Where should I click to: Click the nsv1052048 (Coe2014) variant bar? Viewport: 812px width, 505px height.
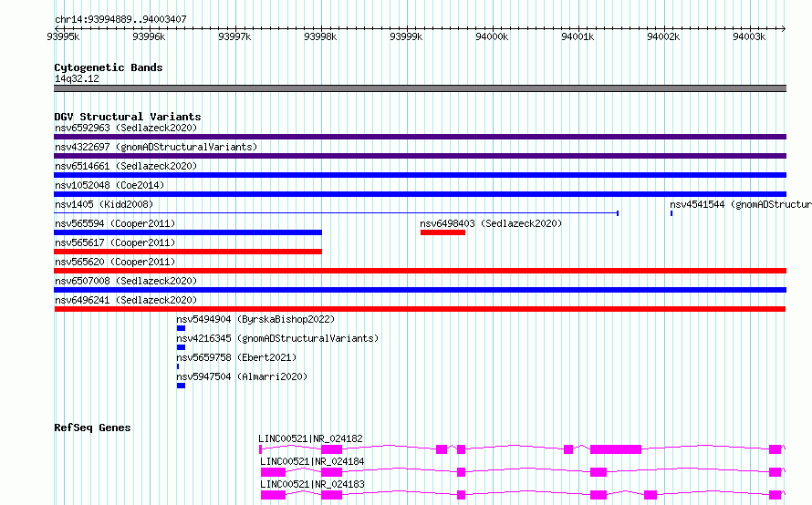coord(420,194)
